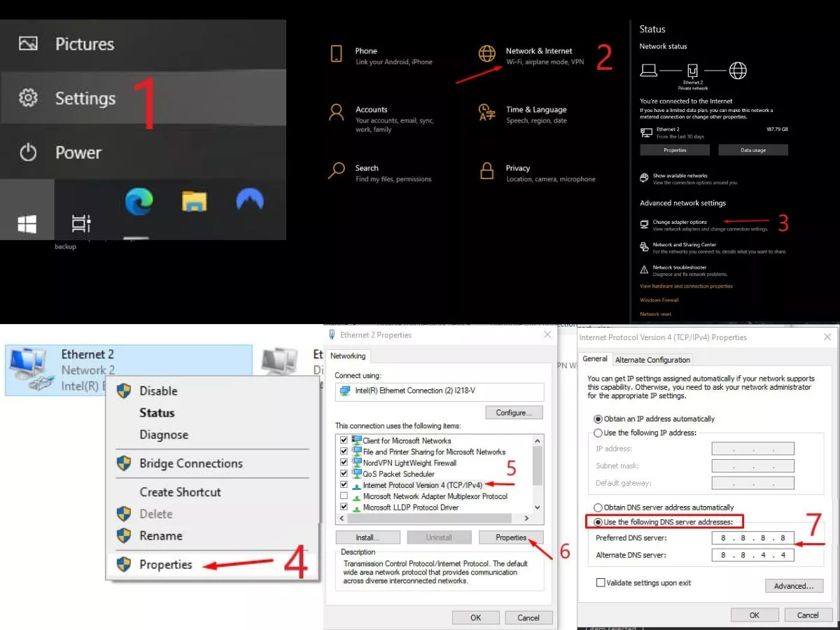The image size is (840, 630).
Task: Click the Intel Ethernet Connection adapter icon
Action: (345, 391)
